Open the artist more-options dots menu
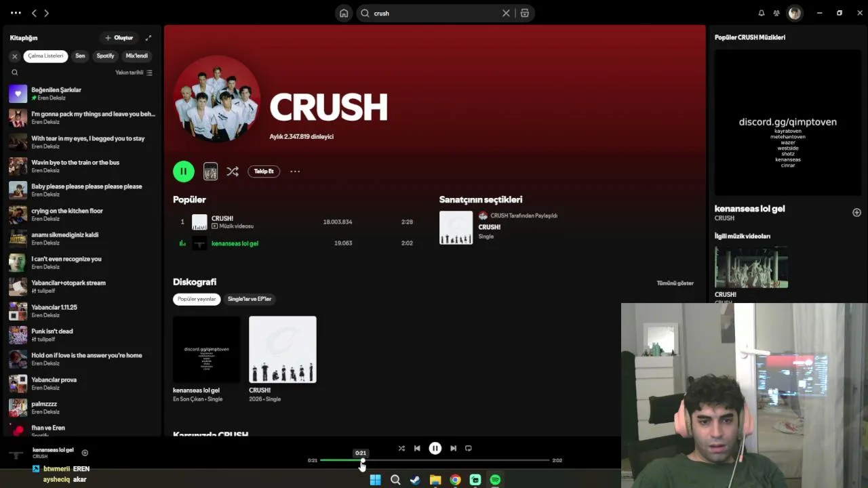 click(295, 171)
